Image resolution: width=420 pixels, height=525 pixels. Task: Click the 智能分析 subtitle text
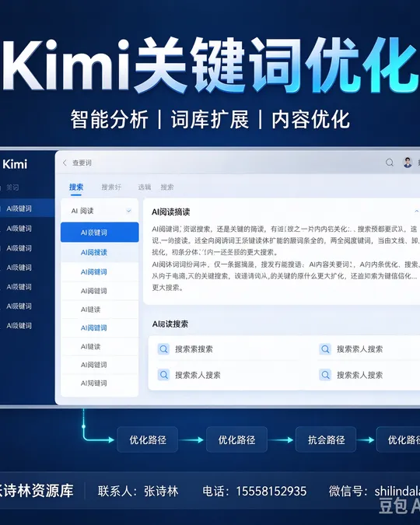click(x=109, y=120)
